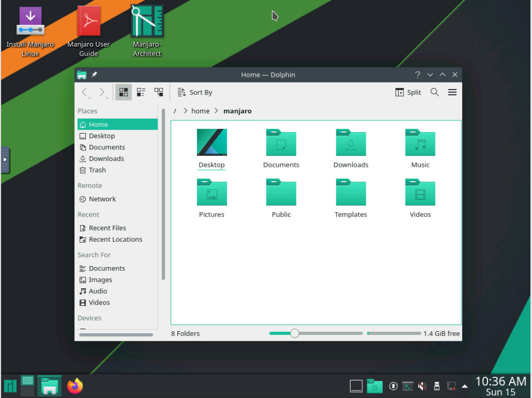532x398 pixels.
Task: Open Manjaro-Architect desktop icon
Action: click(x=147, y=31)
